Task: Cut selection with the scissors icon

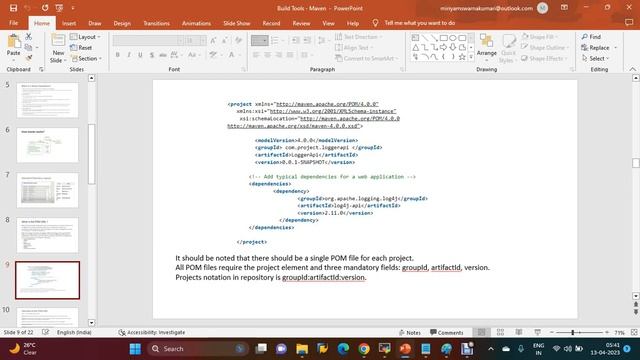Action: click(x=29, y=37)
